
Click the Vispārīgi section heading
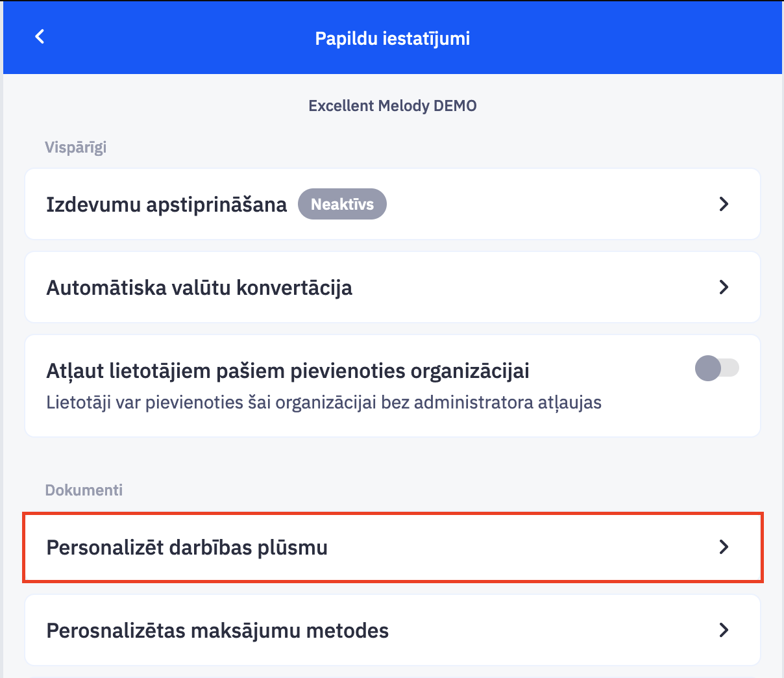click(75, 147)
